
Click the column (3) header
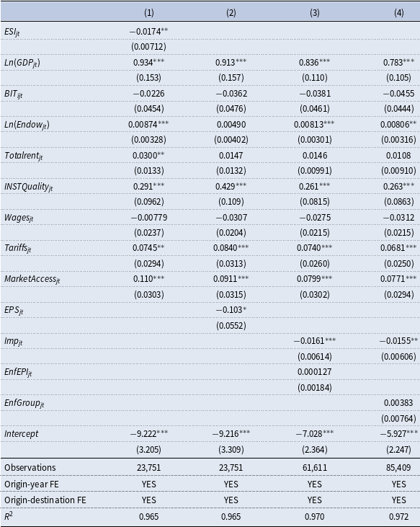click(315, 13)
